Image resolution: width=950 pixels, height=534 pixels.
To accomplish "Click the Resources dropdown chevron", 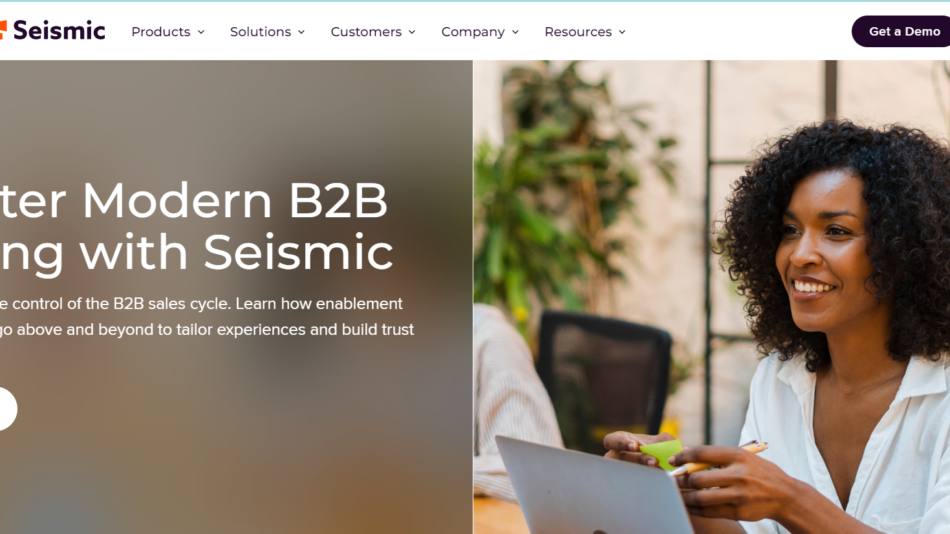I will pyautogui.click(x=622, y=32).
